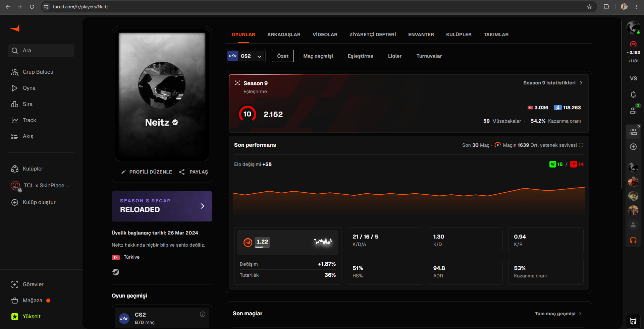Click the W 16 wins indicator
The height and width of the screenshot is (329, 644).
point(556,164)
